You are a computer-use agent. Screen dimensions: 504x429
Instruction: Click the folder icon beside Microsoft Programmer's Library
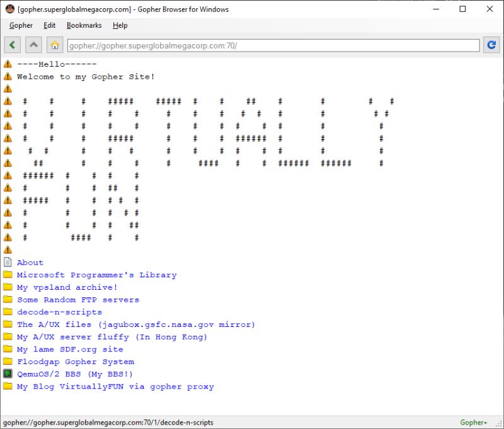(8, 275)
